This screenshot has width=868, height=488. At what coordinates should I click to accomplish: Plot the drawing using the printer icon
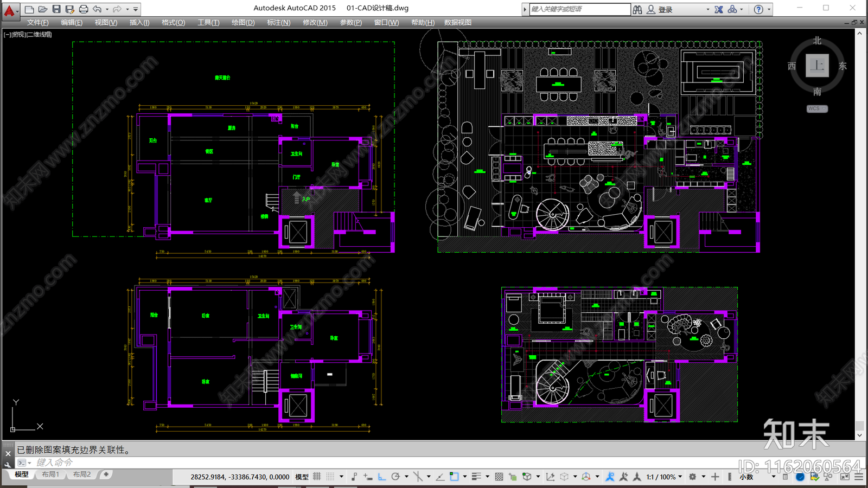click(x=84, y=9)
